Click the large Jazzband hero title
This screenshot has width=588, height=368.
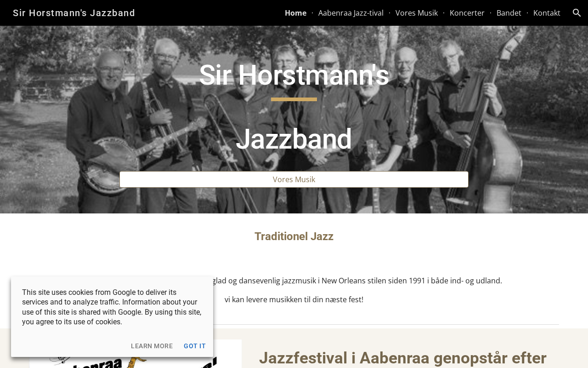click(x=294, y=139)
